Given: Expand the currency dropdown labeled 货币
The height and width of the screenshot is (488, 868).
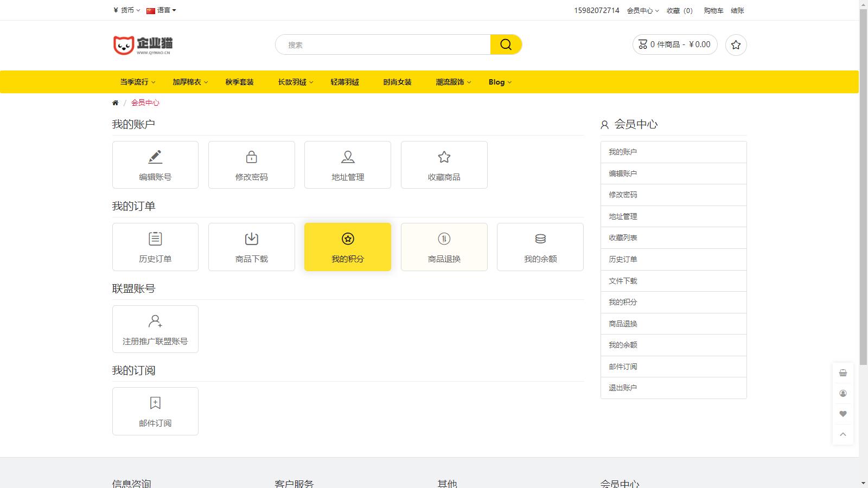Looking at the screenshot, I should pos(125,10).
